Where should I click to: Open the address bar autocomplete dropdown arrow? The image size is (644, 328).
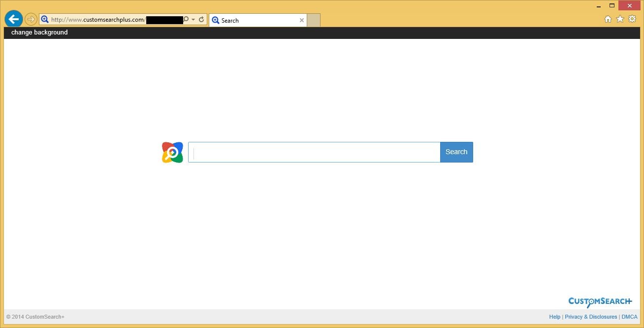(x=193, y=19)
